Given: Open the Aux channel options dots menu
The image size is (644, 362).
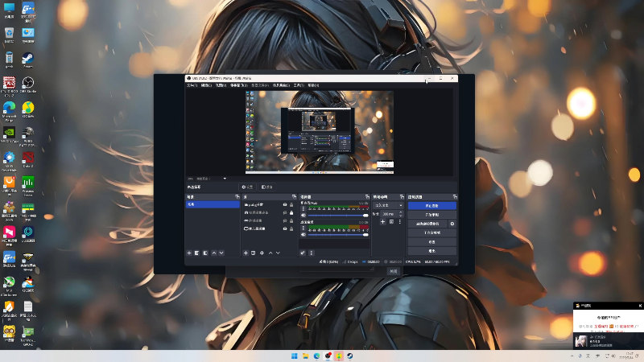Looking at the screenshot, I should [x=303, y=208].
